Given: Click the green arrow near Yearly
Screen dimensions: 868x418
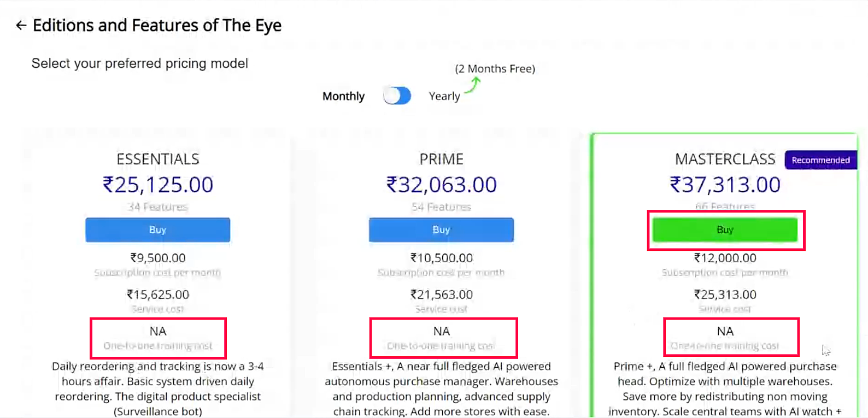Looking at the screenshot, I should (473, 85).
